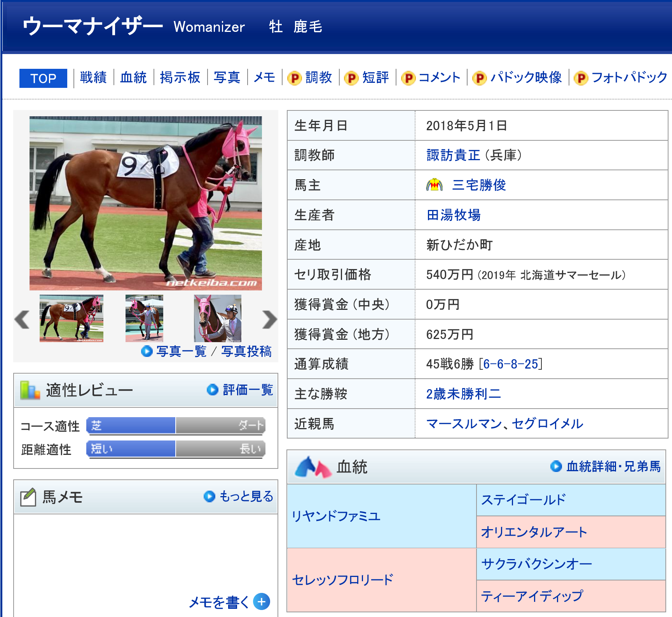
Task: Switch to the 血統 tab
Action: 133,77
